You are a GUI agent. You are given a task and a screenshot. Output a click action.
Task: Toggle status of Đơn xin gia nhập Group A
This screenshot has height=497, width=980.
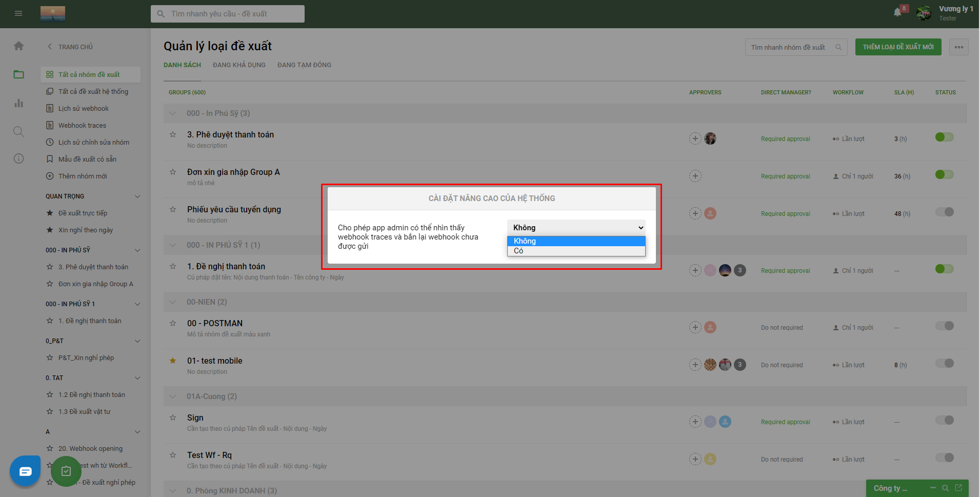tap(944, 174)
